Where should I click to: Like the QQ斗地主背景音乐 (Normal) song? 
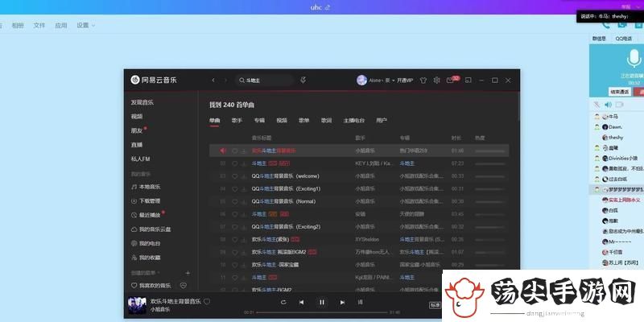coord(234,202)
